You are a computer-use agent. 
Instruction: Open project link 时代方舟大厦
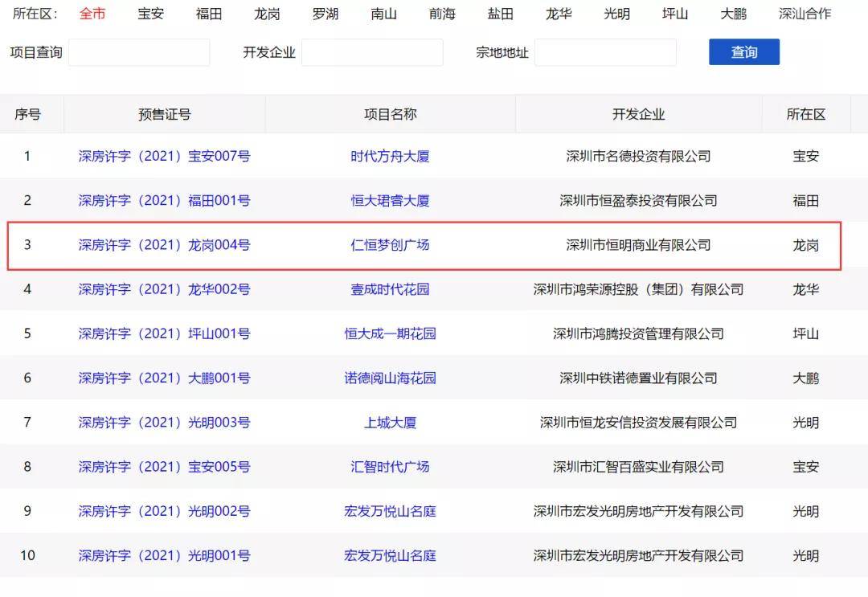pos(390,156)
